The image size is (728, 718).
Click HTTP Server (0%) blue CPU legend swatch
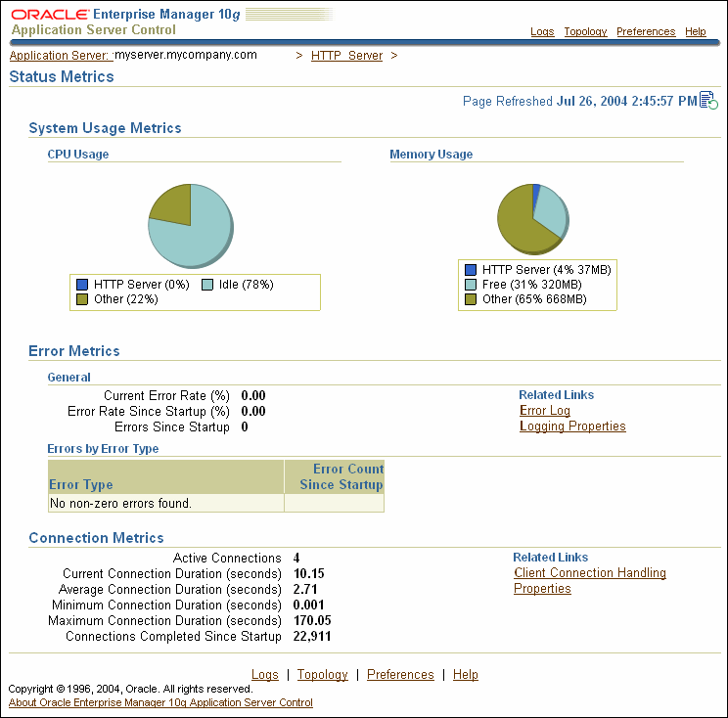82,285
